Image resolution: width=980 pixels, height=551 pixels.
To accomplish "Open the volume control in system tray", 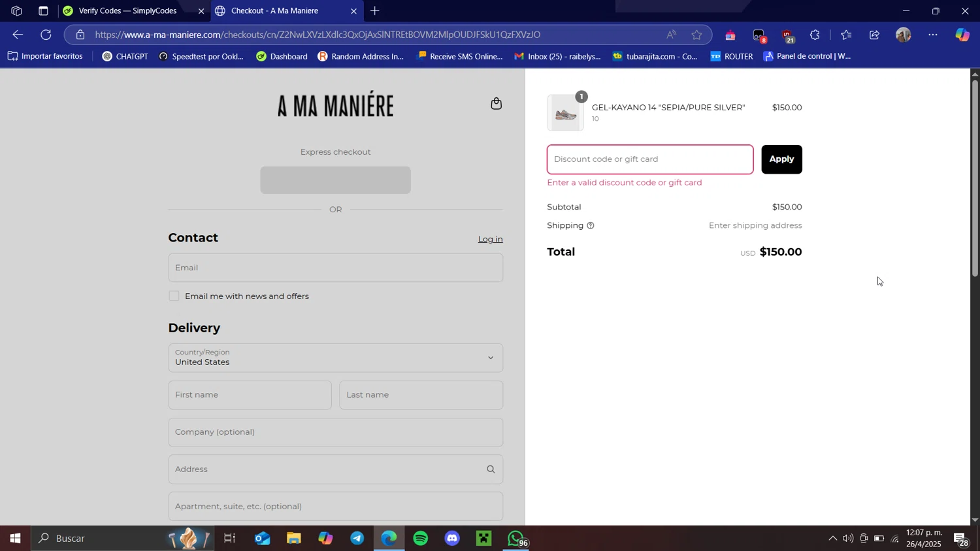I will pyautogui.click(x=848, y=539).
